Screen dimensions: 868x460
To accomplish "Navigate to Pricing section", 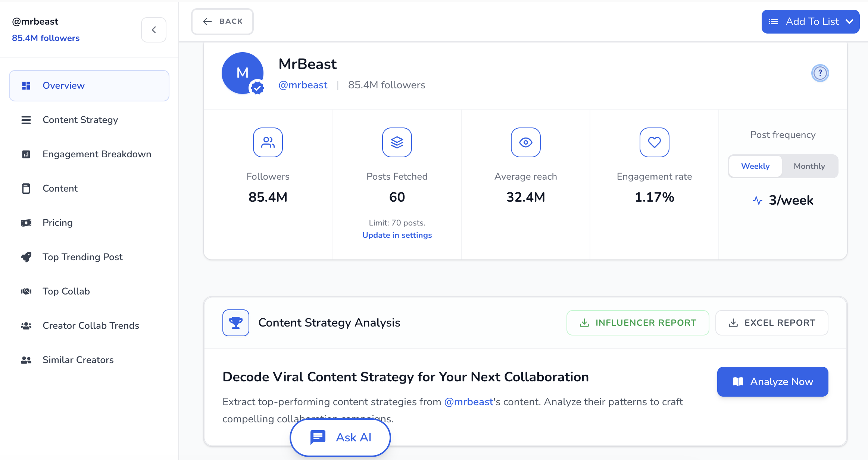I will tap(89, 223).
